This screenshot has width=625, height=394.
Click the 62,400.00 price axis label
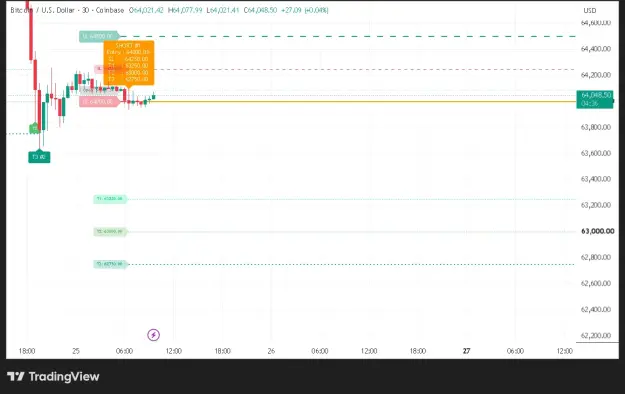pos(596,309)
